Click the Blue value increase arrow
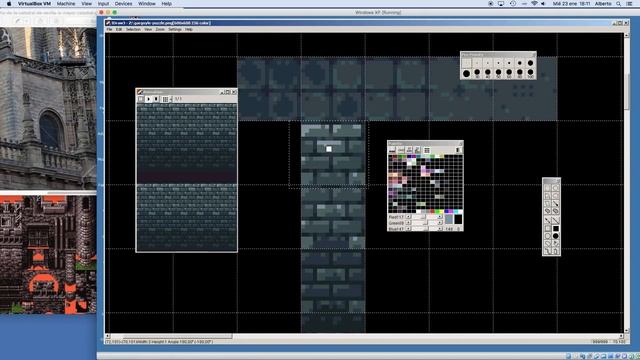 tap(440, 229)
